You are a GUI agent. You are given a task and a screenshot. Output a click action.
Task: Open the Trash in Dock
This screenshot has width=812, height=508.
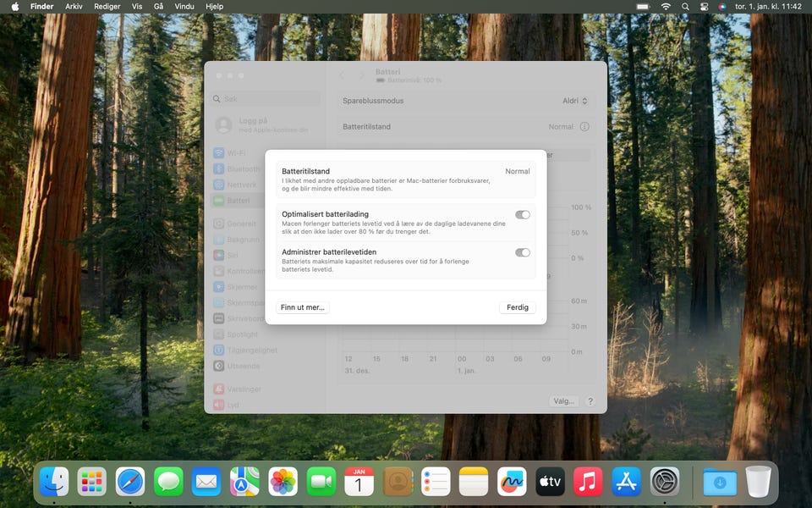758,482
